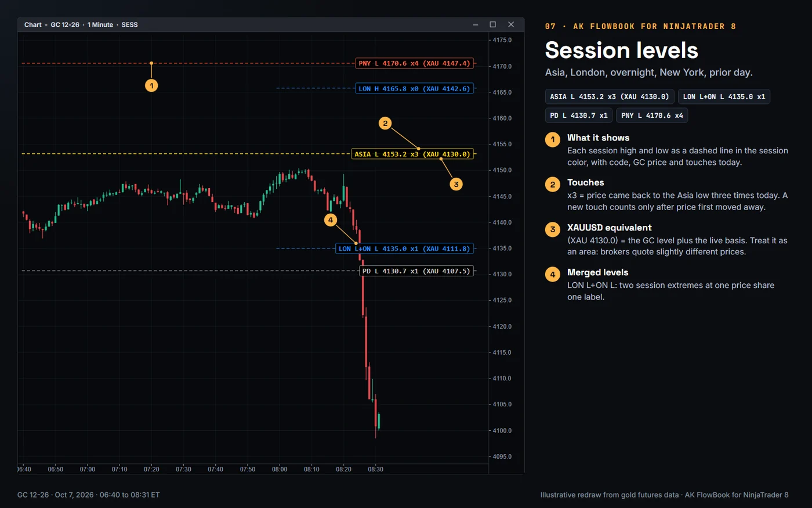The height and width of the screenshot is (508, 812).
Task: Click the 08:30 time axis label
Action: [x=375, y=469]
